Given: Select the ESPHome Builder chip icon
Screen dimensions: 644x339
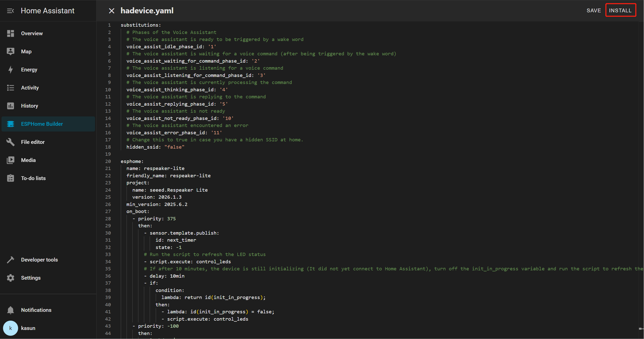Looking at the screenshot, I should (x=11, y=124).
